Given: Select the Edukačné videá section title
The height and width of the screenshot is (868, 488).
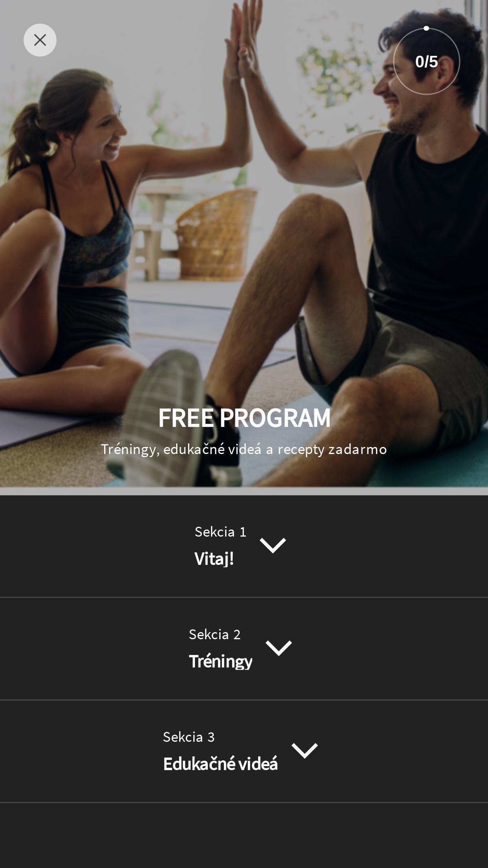Looking at the screenshot, I should point(220,764).
